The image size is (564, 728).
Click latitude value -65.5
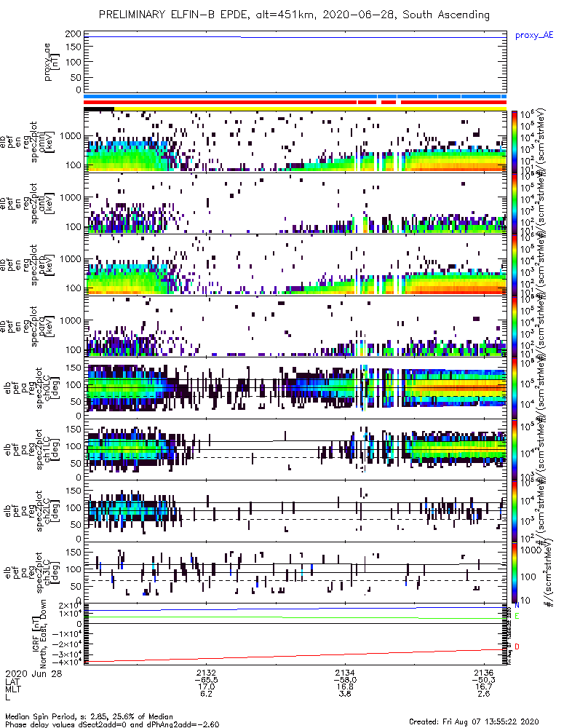tap(206, 680)
